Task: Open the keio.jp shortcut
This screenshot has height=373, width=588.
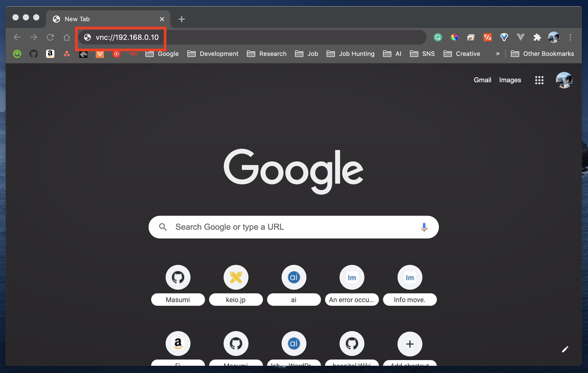Action: click(x=236, y=285)
